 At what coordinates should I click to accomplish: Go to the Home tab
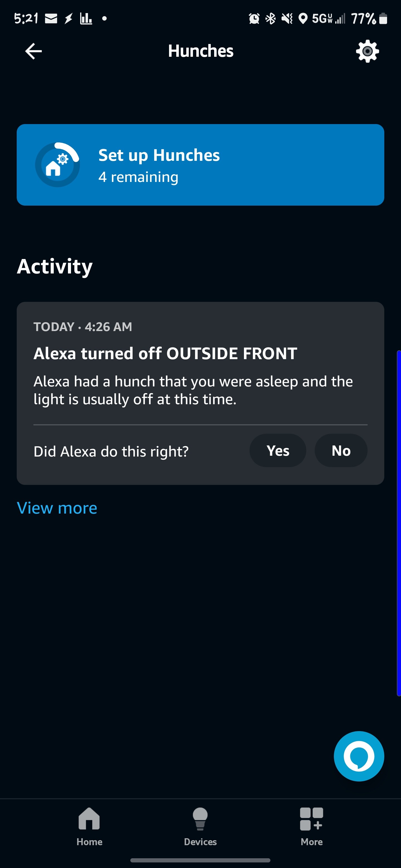point(89,826)
